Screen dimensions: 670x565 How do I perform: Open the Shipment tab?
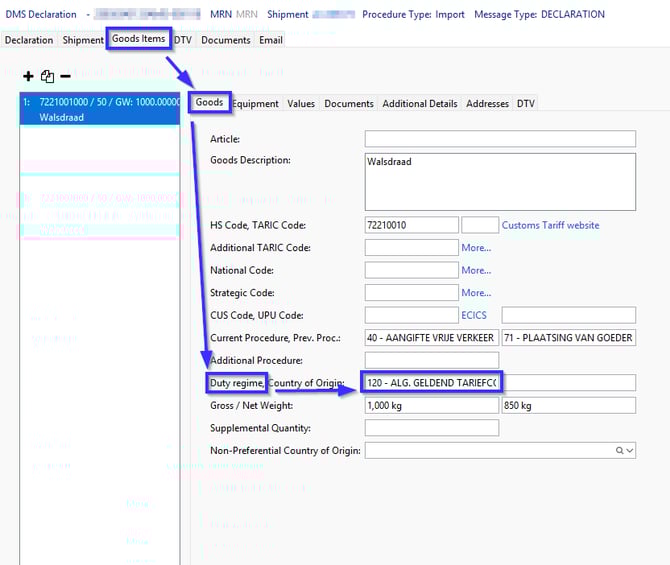click(x=82, y=40)
